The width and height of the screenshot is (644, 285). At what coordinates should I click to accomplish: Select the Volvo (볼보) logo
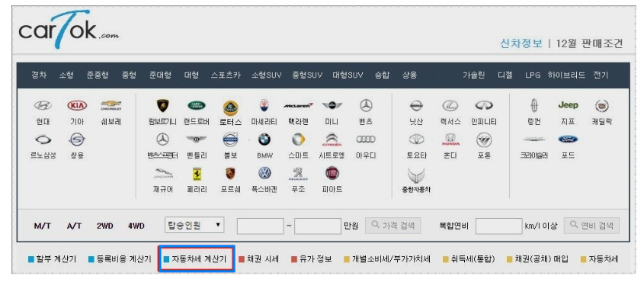click(230, 139)
